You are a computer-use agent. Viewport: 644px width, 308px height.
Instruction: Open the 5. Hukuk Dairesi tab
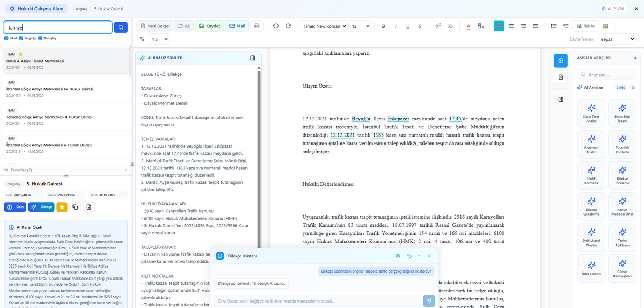[x=108, y=9]
